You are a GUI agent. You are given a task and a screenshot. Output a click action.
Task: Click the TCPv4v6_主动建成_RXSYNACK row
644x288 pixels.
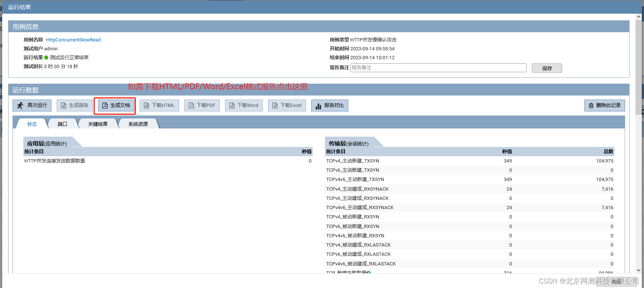pyautogui.click(x=470, y=208)
